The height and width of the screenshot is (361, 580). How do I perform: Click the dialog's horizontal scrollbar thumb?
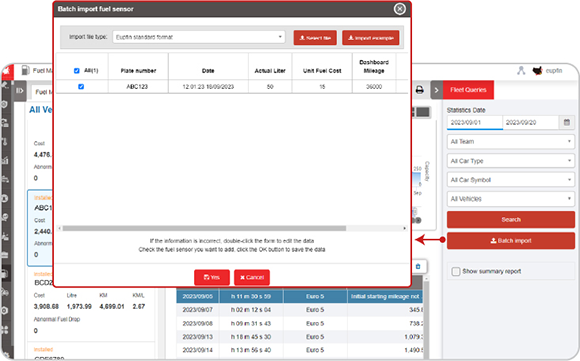[204, 228]
